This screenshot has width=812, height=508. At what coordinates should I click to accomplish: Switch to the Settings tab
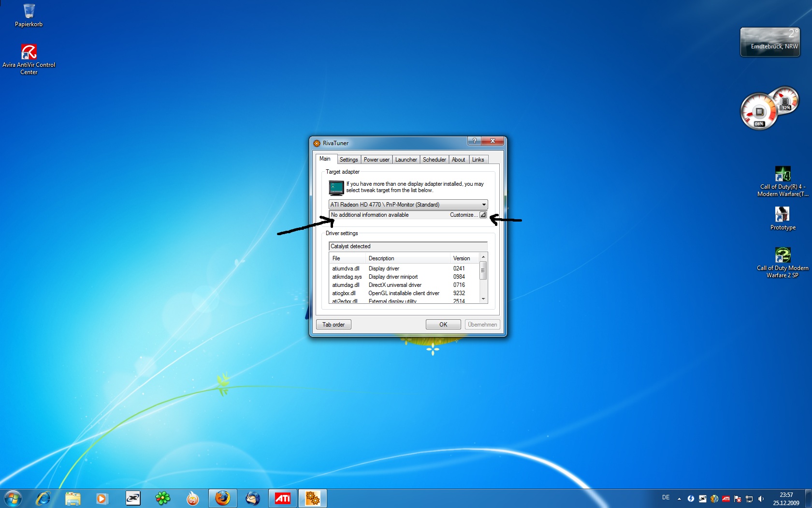348,160
